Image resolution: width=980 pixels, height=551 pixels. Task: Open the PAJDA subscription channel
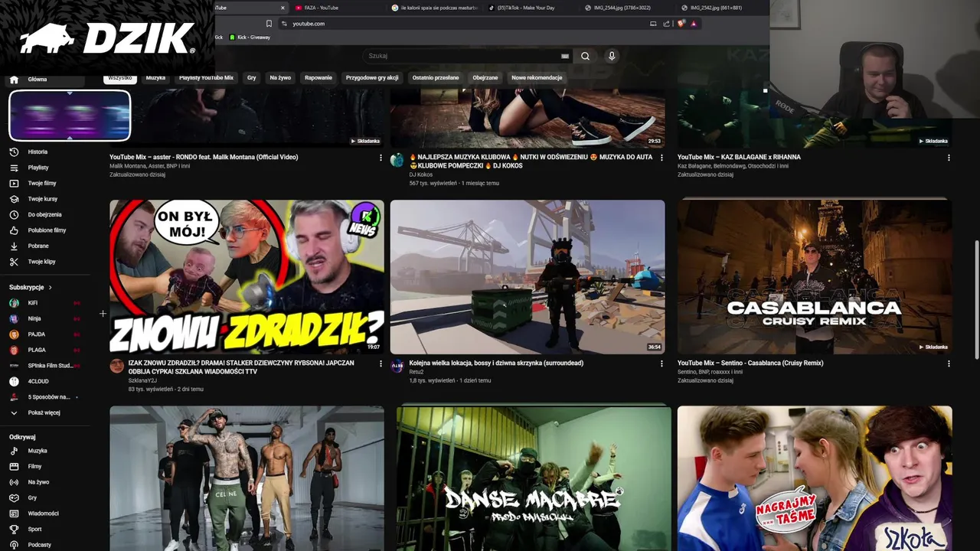click(36, 334)
